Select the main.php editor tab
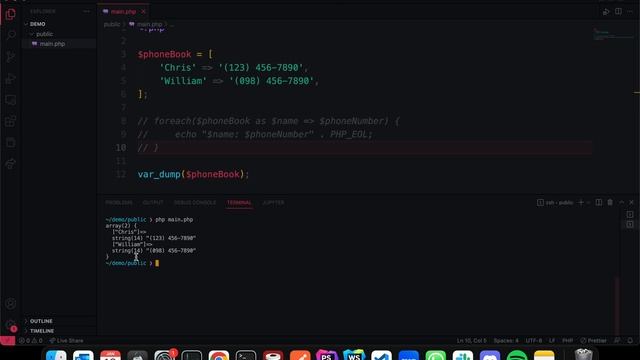This screenshot has height=360, width=640. [123, 12]
